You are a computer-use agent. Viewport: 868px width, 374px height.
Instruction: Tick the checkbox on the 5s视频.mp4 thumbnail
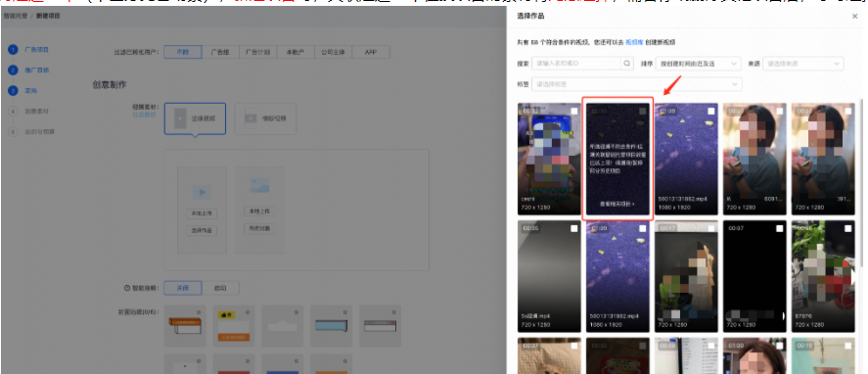click(x=574, y=228)
